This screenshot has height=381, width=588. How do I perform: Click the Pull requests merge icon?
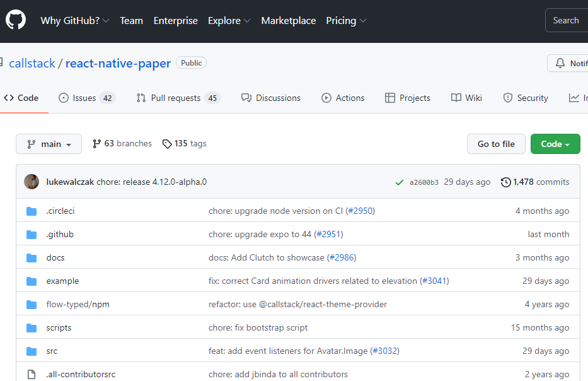click(141, 98)
